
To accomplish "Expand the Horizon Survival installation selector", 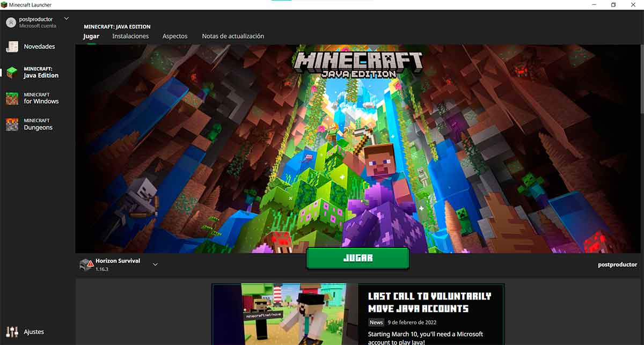I will click(x=155, y=265).
